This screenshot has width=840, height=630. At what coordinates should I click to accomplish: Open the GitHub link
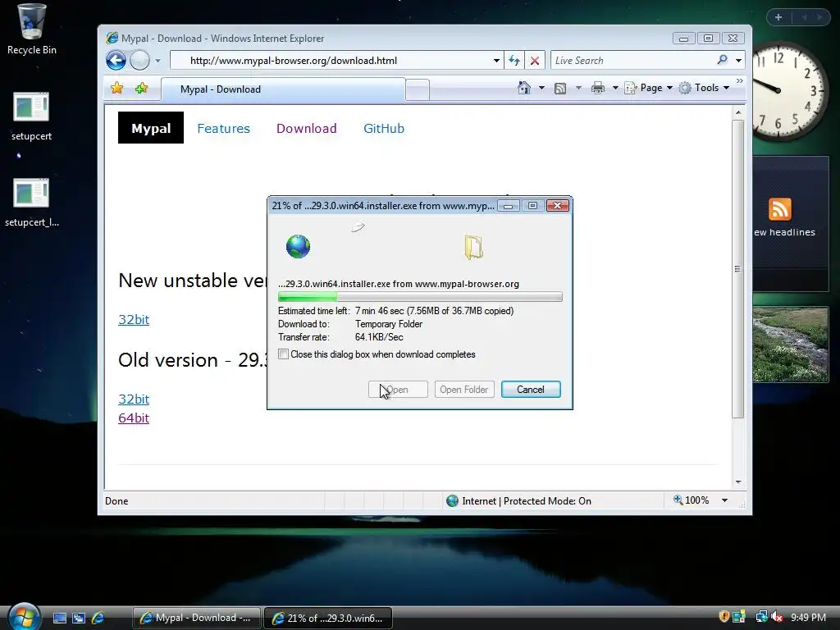coord(384,129)
